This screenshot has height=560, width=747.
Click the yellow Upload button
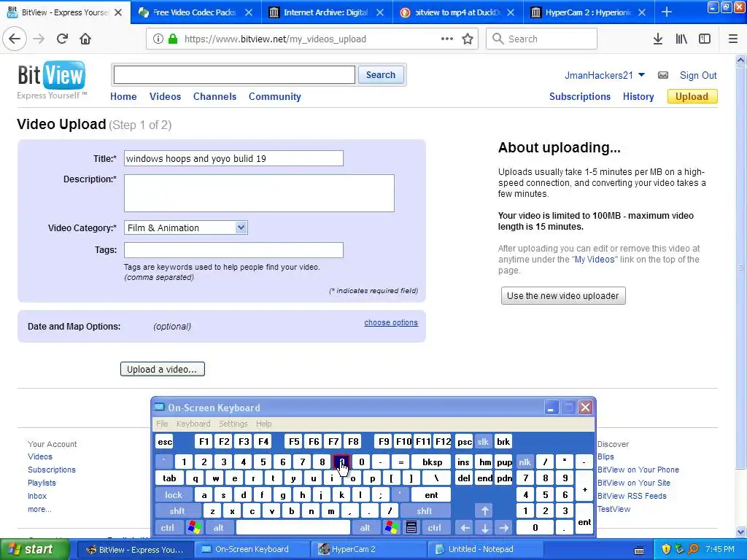pyautogui.click(x=692, y=96)
